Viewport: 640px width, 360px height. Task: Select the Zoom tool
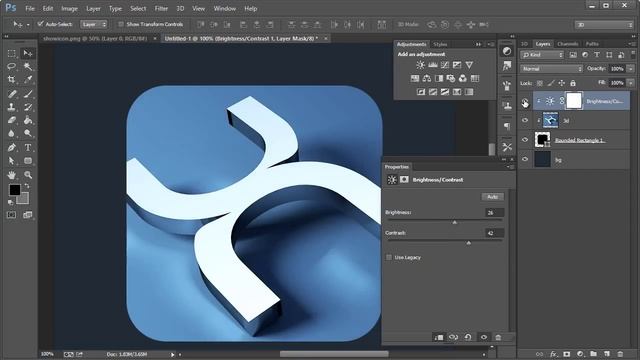click(x=28, y=175)
